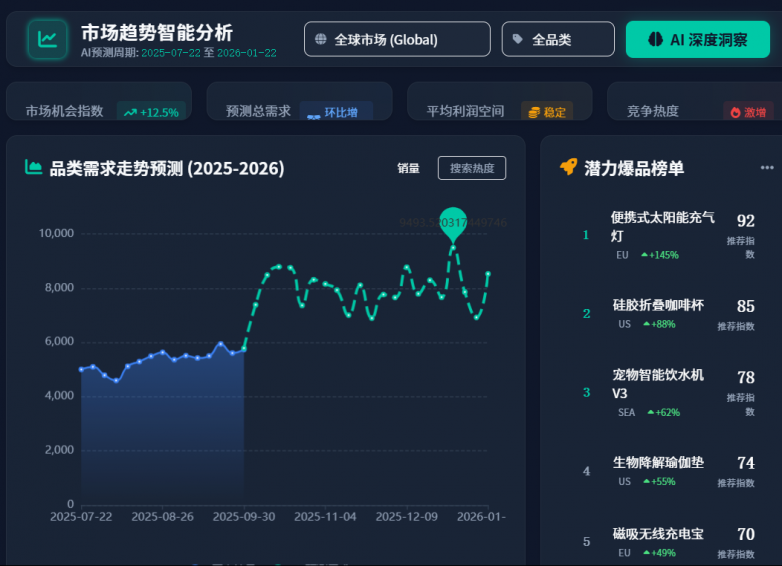Click the green peak marker pin on chart
This screenshot has width=782, height=566.
click(x=453, y=224)
